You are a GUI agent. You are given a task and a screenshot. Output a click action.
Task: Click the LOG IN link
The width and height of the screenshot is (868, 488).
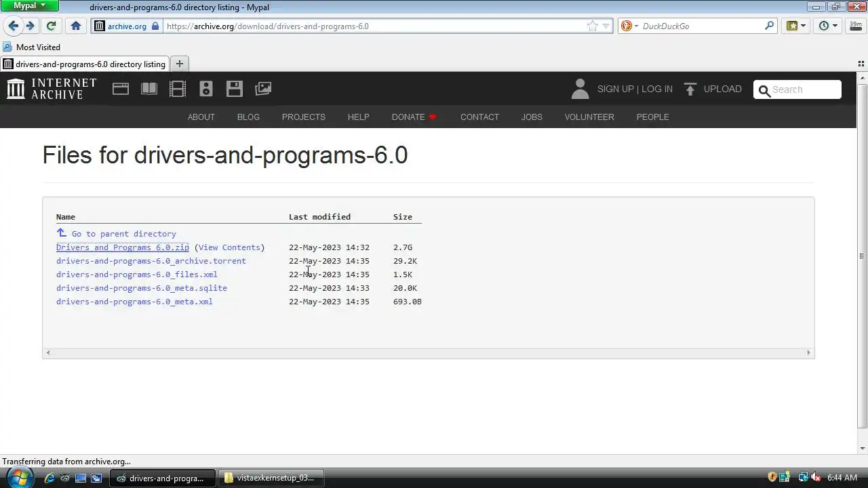[x=657, y=89]
